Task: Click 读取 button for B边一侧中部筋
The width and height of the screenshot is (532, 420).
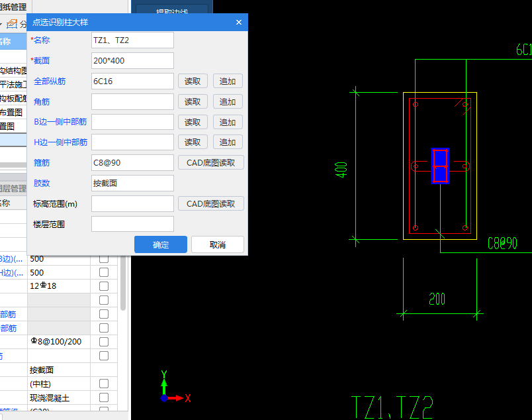Action: pos(193,122)
